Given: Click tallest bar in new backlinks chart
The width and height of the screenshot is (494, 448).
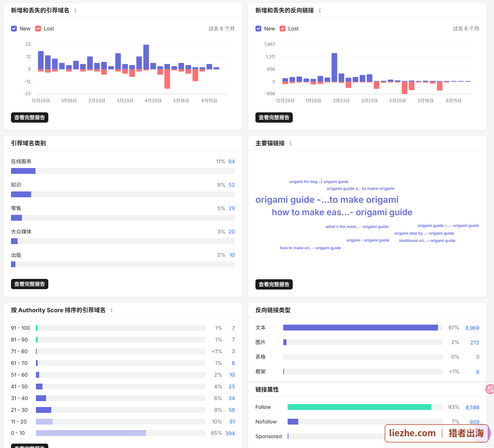Looking at the screenshot, I should 334,67.
